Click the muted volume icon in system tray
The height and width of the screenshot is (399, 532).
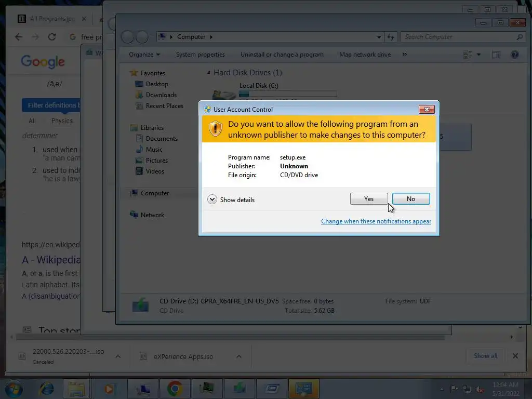tap(480, 390)
